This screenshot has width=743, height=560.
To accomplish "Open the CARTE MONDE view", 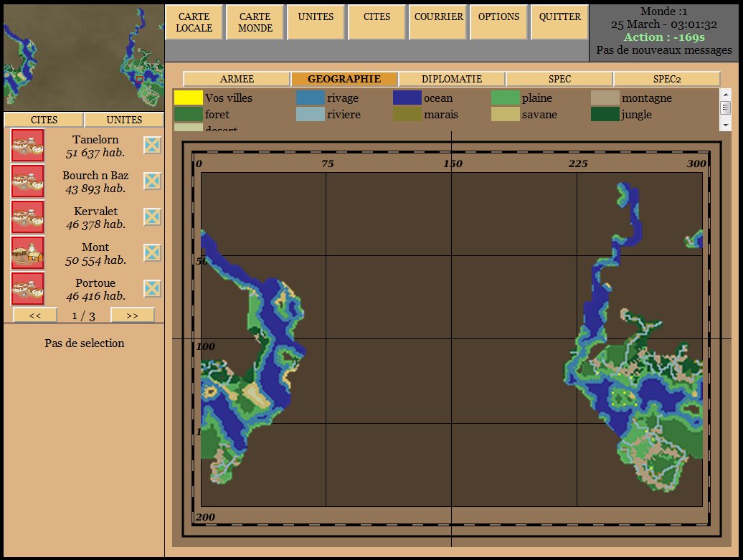I will pyautogui.click(x=255, y=22).
